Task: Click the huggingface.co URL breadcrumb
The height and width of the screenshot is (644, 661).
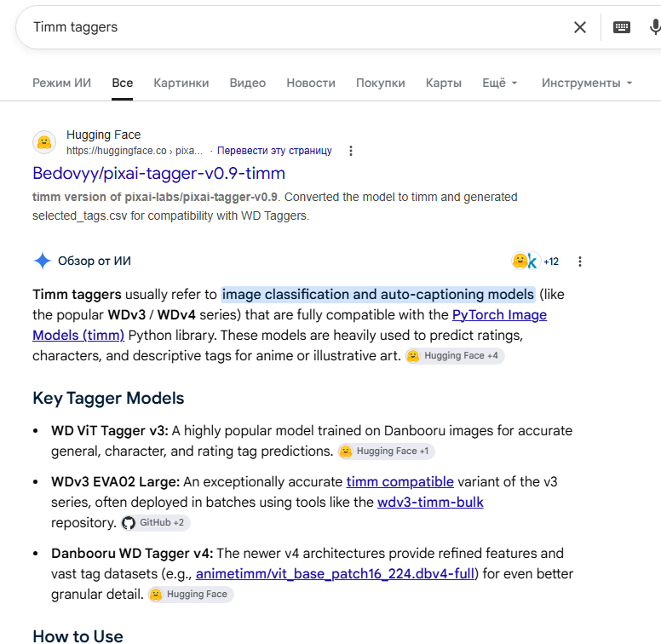Action: [135, 151]
